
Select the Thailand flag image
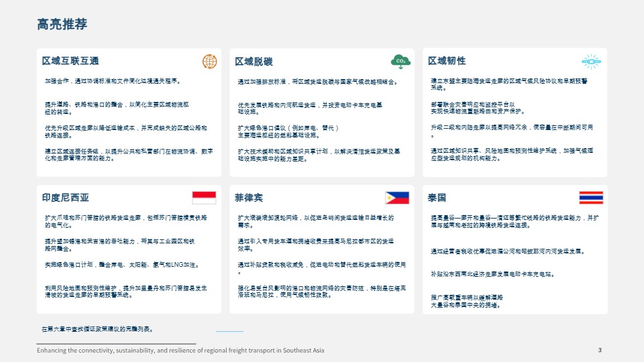(x=591, y=198)
